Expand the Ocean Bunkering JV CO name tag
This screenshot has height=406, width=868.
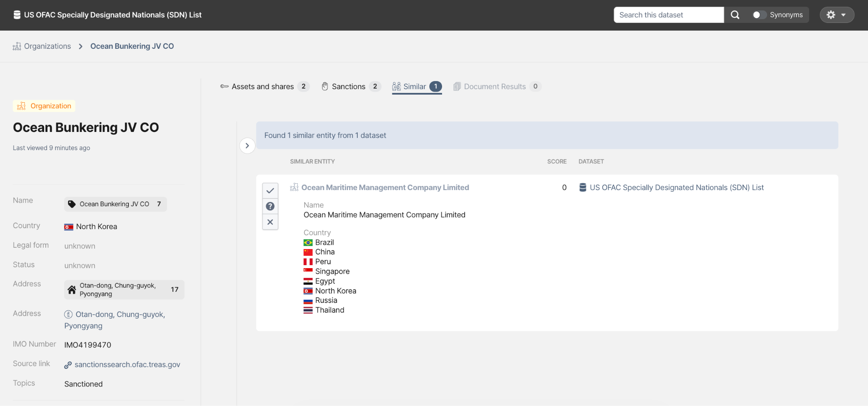[116, 204]
